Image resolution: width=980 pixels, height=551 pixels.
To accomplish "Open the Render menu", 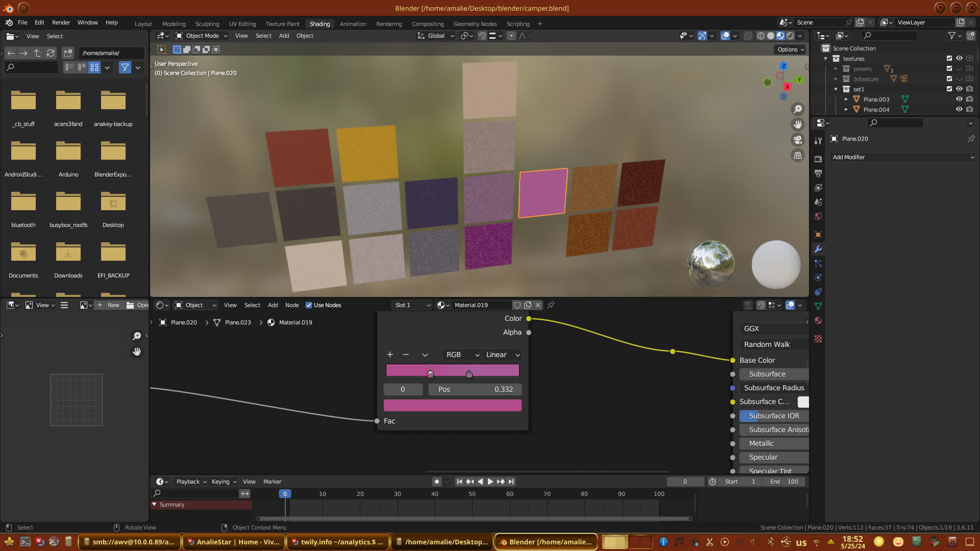I will point(61,22).
